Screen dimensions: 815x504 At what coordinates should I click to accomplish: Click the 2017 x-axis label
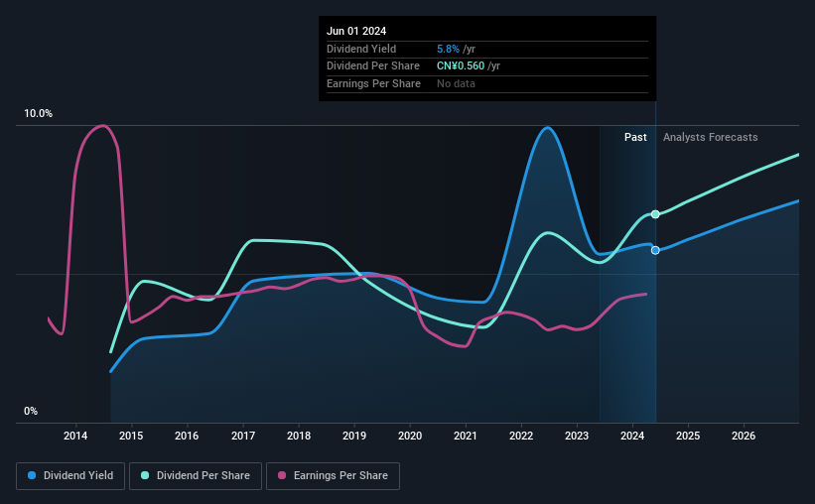click(x=243, y=436)
